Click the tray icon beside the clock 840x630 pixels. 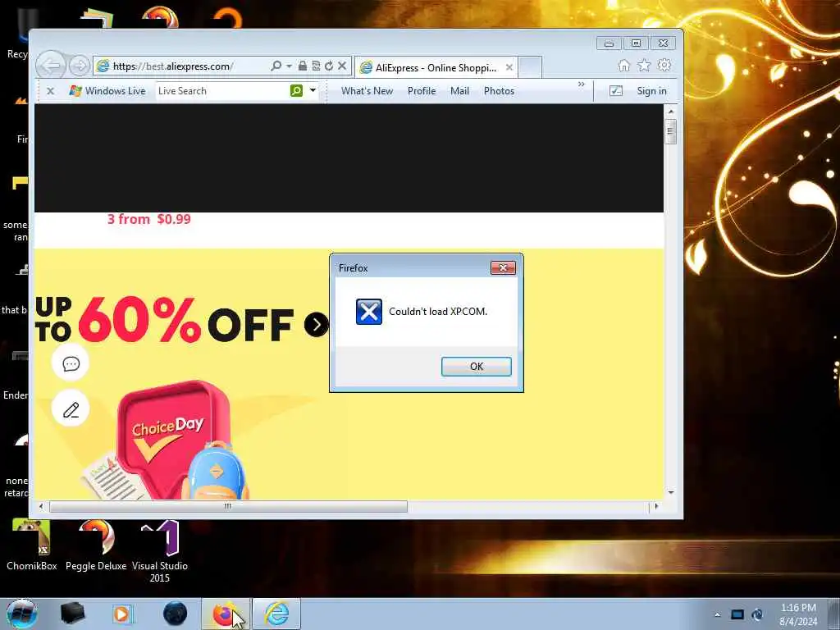click(x=757, y=614)
